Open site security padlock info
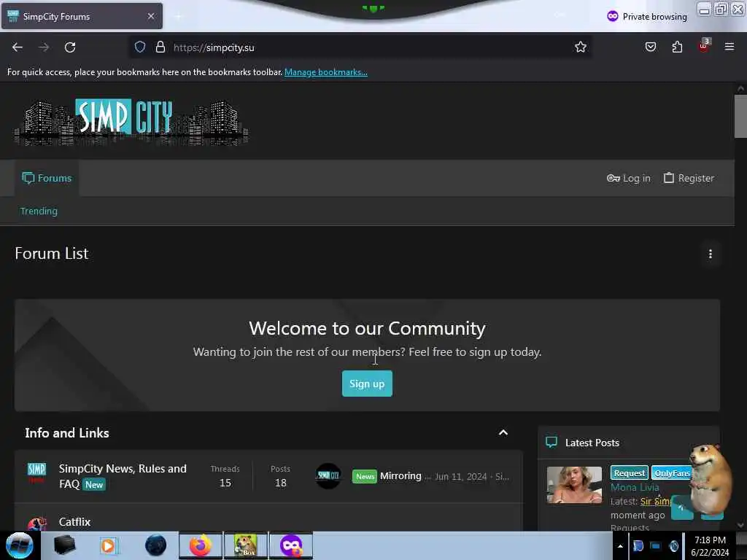Screen dimensions: 747x560 pos(160,47)
